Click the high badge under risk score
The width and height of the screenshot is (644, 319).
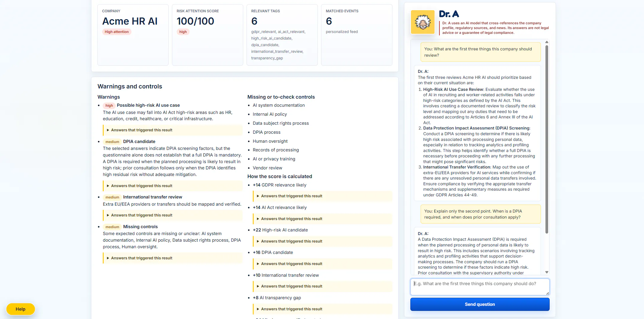(x=183, y=32)
